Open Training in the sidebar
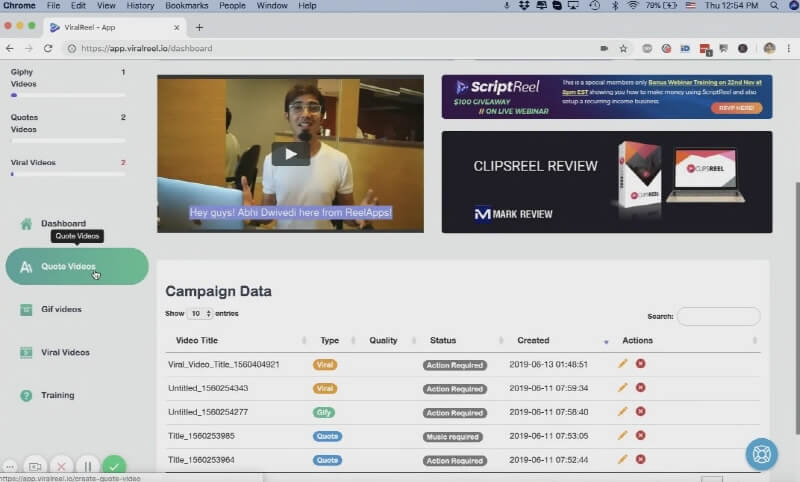800x482 pixels. 58,395
